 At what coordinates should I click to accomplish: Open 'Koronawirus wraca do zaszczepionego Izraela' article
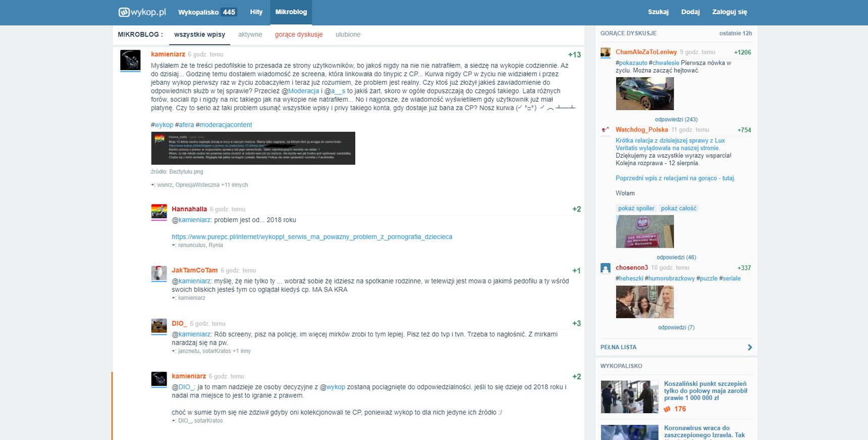704,432
